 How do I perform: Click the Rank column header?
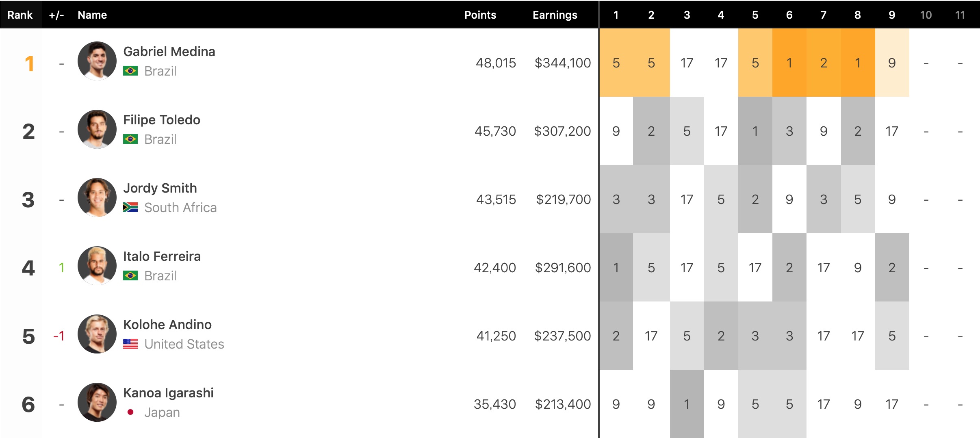point(20,15)
